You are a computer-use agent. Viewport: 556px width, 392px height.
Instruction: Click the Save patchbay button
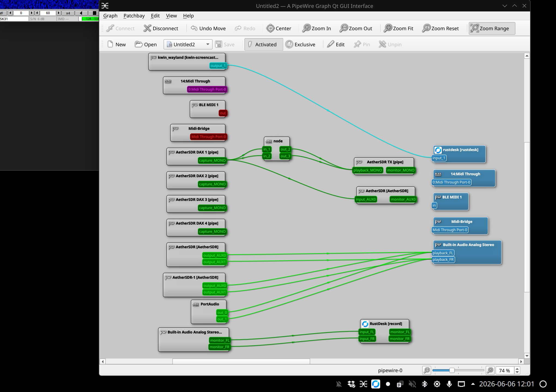tap(225, 44)
